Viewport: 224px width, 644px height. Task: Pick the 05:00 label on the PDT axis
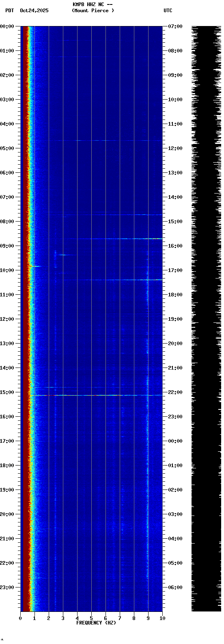7,148
